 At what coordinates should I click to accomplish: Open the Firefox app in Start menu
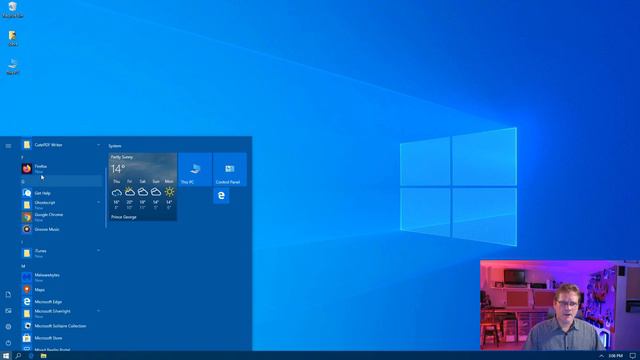(x=61, y=169)
